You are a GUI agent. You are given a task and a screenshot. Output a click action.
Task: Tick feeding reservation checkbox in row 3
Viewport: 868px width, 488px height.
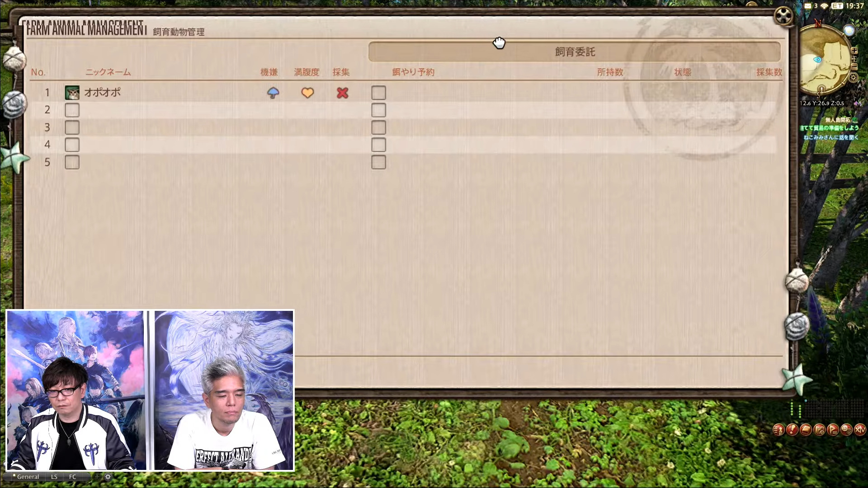[378, 128]
